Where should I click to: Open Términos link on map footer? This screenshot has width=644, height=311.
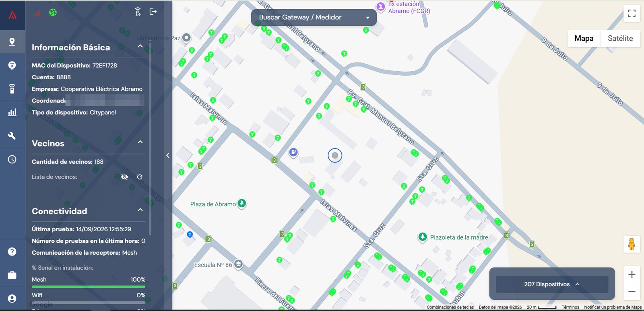click(570, 307)
